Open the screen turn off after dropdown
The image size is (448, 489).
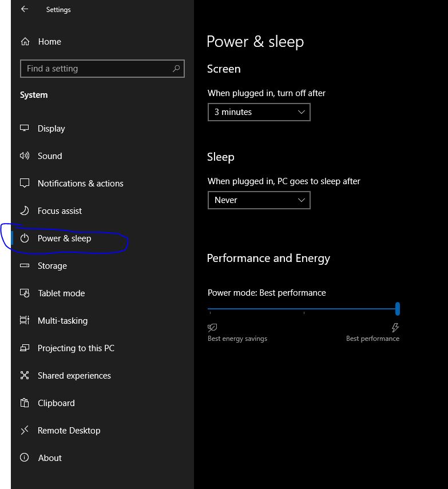click(259, 112)
